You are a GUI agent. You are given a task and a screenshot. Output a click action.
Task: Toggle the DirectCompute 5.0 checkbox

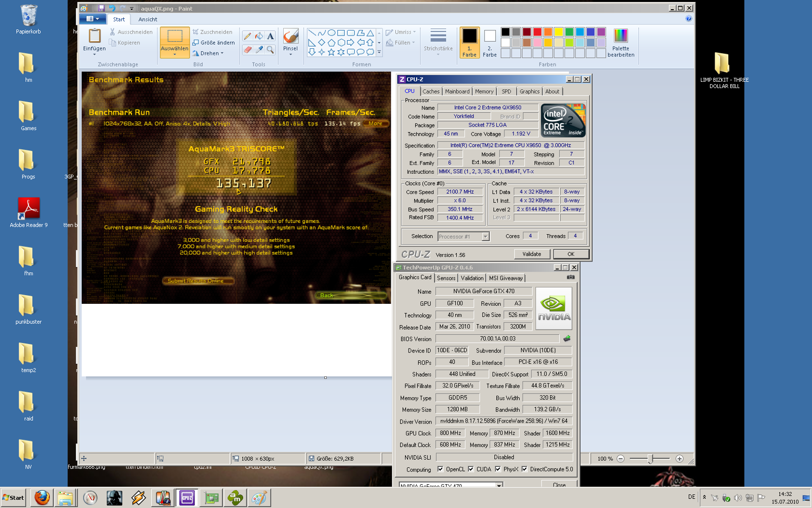pos(524,469)
